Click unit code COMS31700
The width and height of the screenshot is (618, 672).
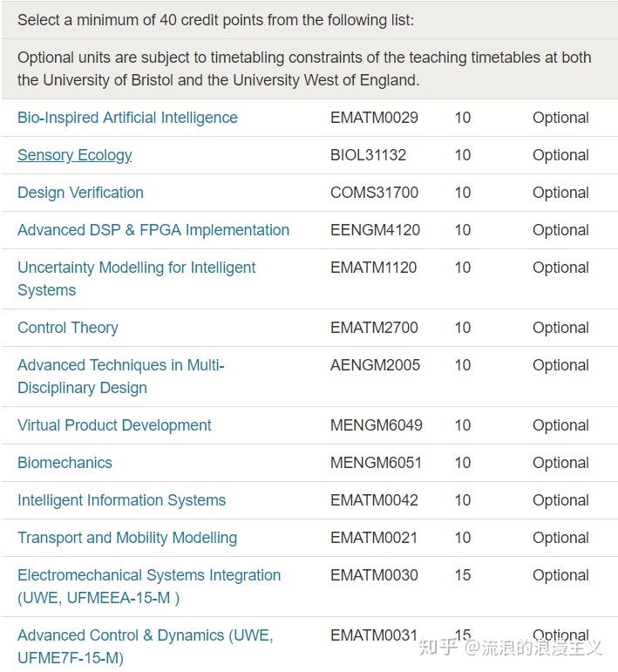[x=374, y=193]
